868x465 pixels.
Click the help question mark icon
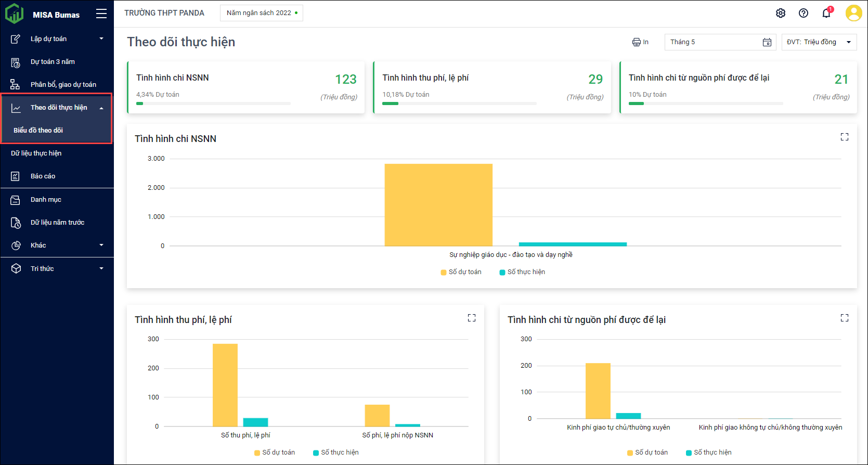click(x=804, y=13)
